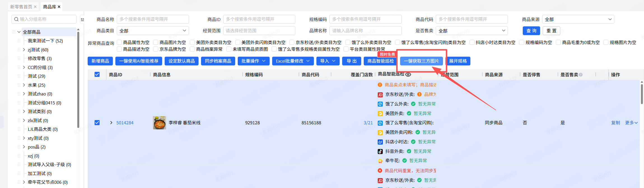644x188 pixels.
Task: Uncheck the row checkbox for product 5014284
Action: pyautogui.click(x=97, y=123)
